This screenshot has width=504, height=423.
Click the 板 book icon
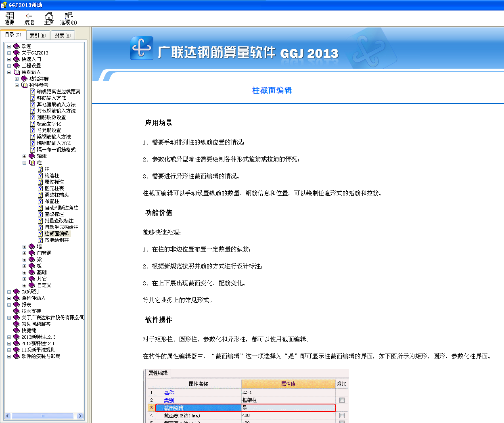tap(32, 266)
